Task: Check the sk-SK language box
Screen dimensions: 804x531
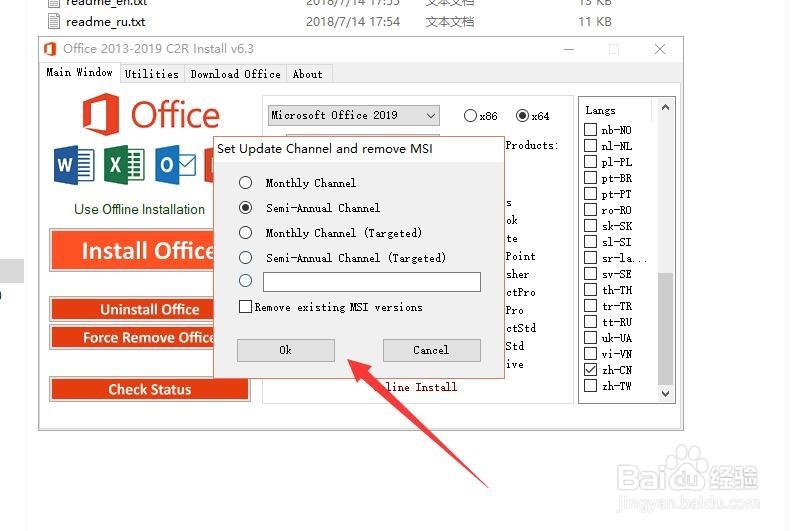Action: point(591,226)
